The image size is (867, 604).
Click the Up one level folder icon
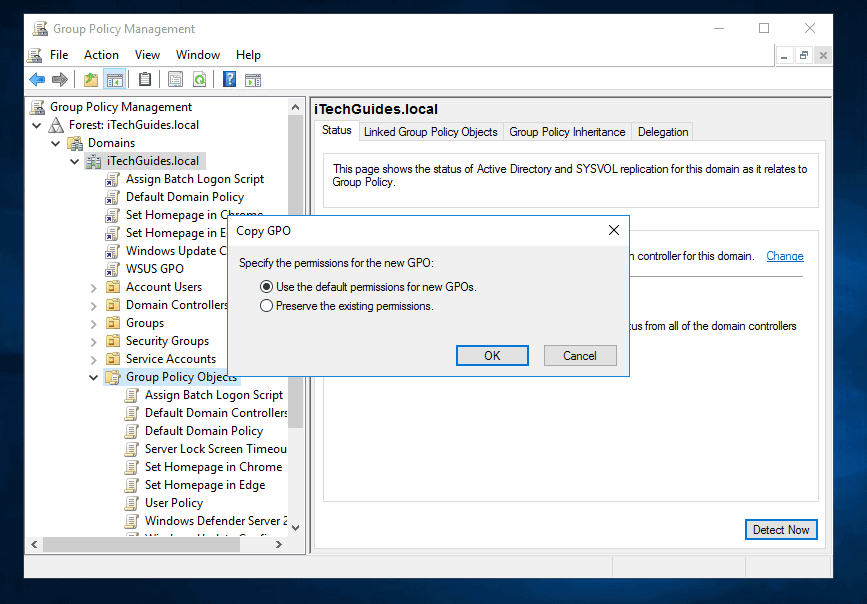click(x=91, y=80)
